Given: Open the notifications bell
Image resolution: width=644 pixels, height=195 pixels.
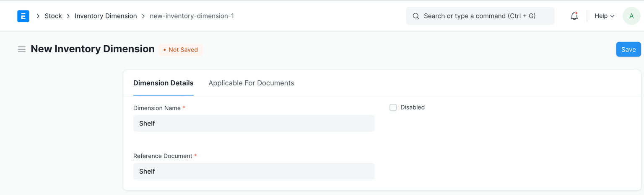Looking at the screenshot, I should [x=574, y=16].
